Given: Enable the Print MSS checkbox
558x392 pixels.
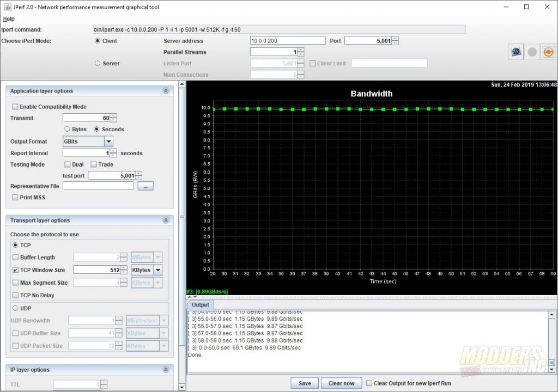Looking at the screenshot, I should pos(15,198).
